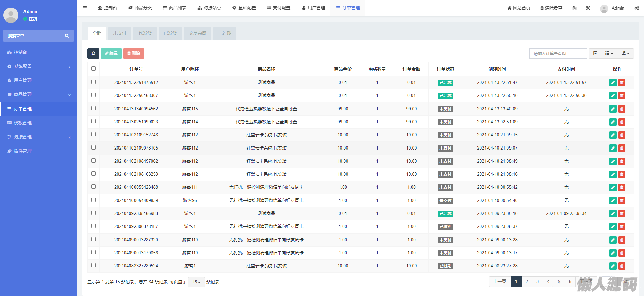Open the 交易完成 tab
Screen dimensions: 644x296
197,33
